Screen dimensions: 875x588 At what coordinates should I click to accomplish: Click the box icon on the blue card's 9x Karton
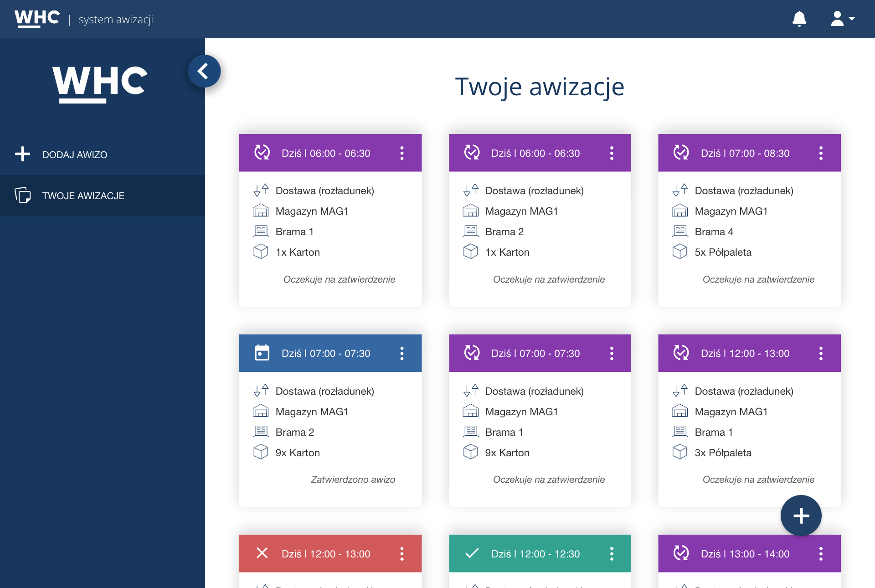[x=261, y=452]
